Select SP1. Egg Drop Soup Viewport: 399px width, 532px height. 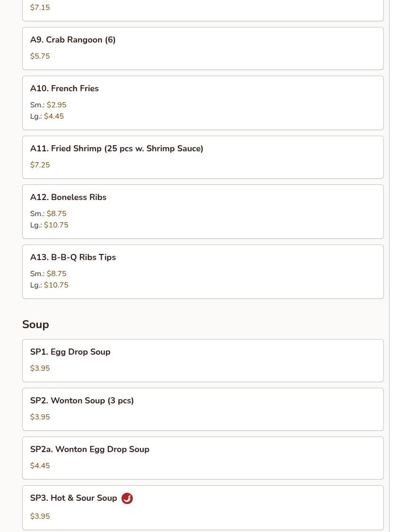tap(203, 361)
